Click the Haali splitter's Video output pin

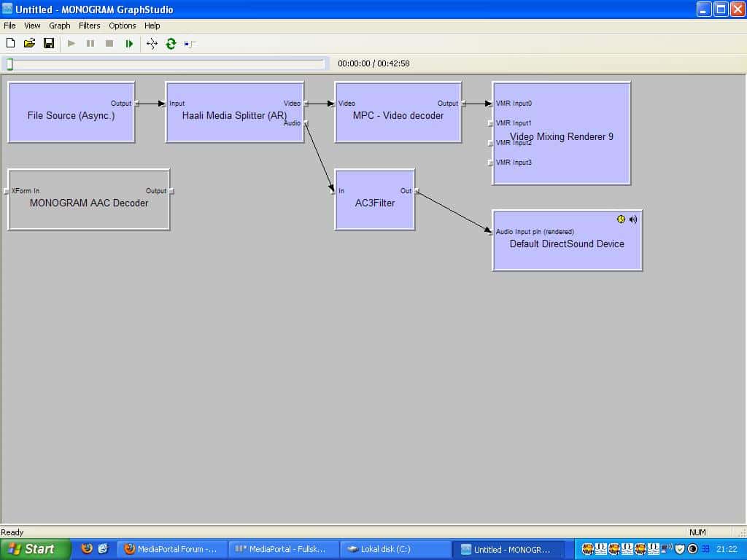306,104
